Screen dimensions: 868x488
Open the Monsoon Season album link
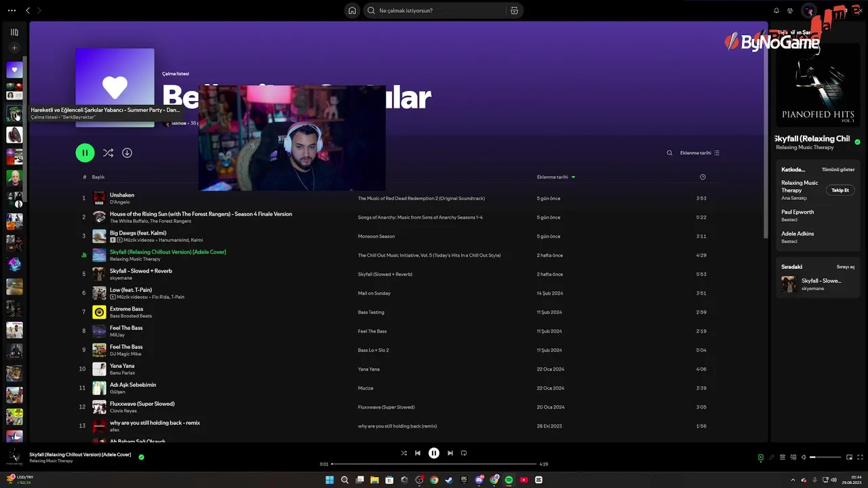pos(376,237)
